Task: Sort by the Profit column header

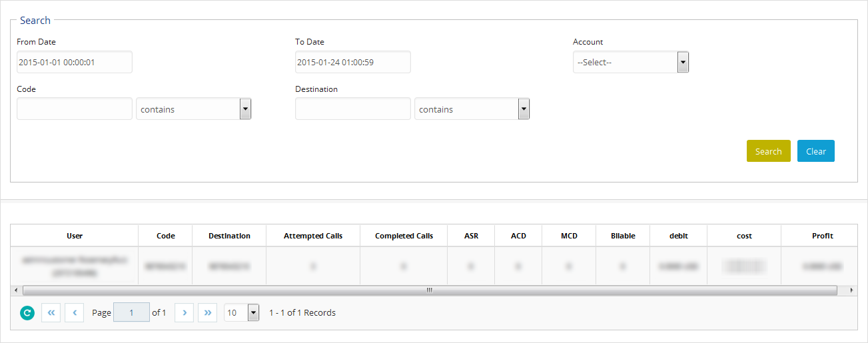Action: (823, 236)
